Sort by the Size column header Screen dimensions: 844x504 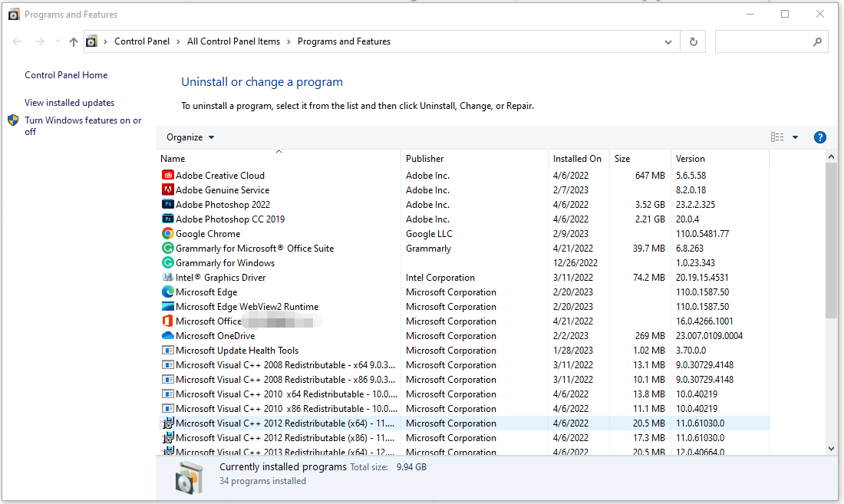click(640, 159)
